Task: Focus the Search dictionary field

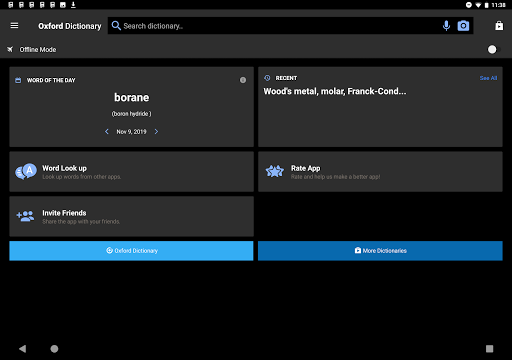Action: tap(280, 26)
